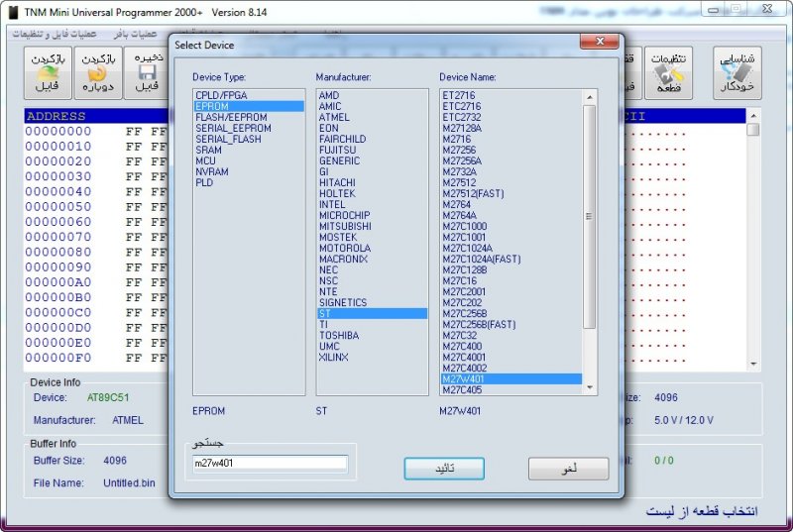Choose MICROCHIP manufacturer

point(373,215)
